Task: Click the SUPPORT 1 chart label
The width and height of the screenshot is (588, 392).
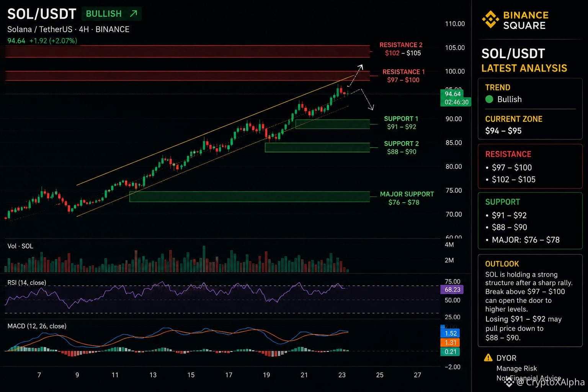Action: 401,119
